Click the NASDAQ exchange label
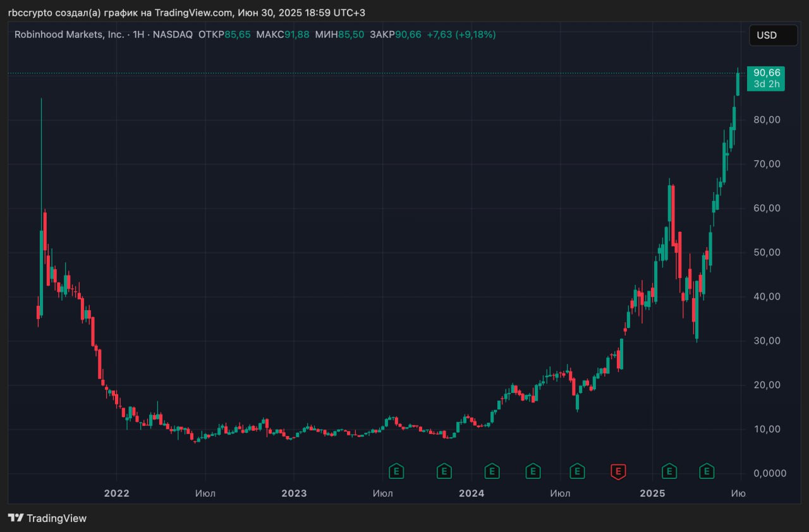809x532 pixels. pos(173,34)
